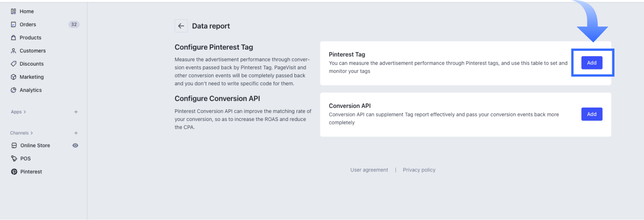Expand the Channels section chevron

[x=31, y=133]
